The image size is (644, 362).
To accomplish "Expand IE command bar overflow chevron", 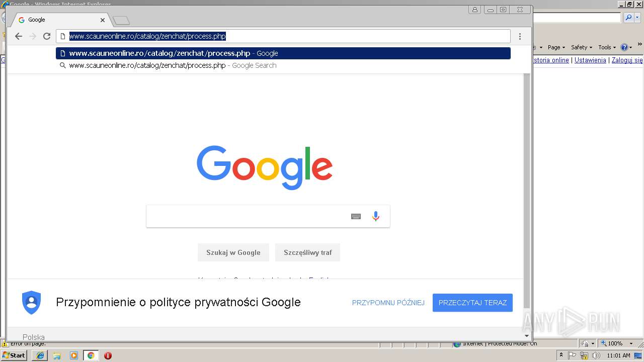I will click(x=639, y=45).
